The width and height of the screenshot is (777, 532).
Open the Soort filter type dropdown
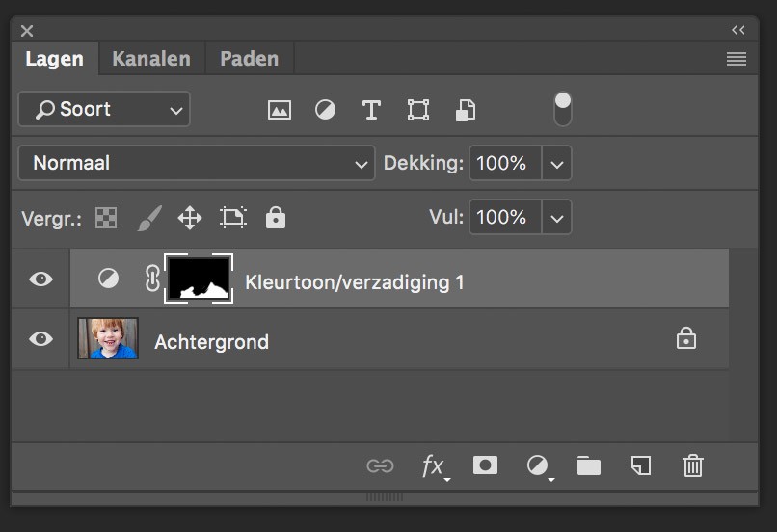coord(104,109)
